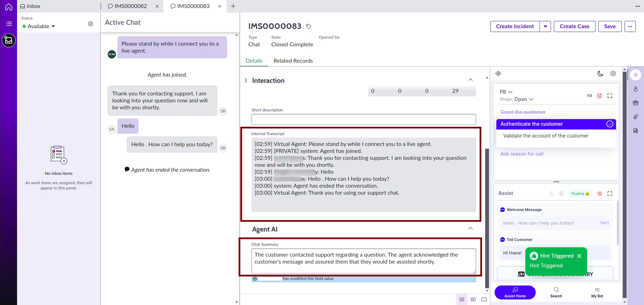Select the IMS0000083 tab
The image size is (644, 305).
tap(190, 6)
